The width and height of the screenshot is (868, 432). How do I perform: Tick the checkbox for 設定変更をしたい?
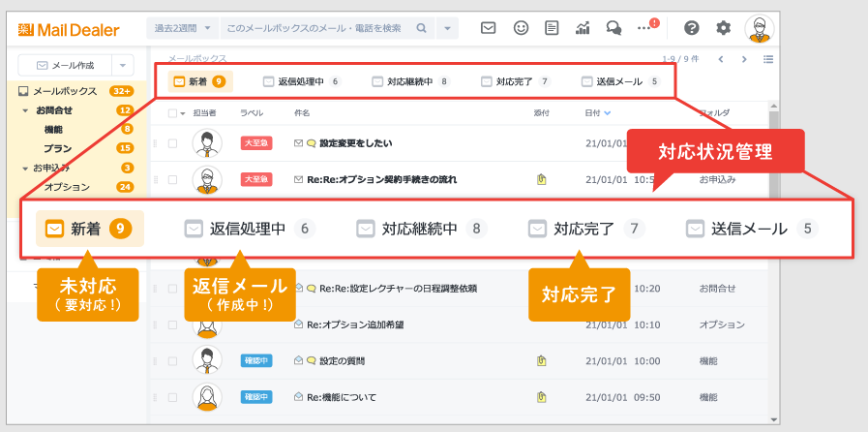[172, 143]
